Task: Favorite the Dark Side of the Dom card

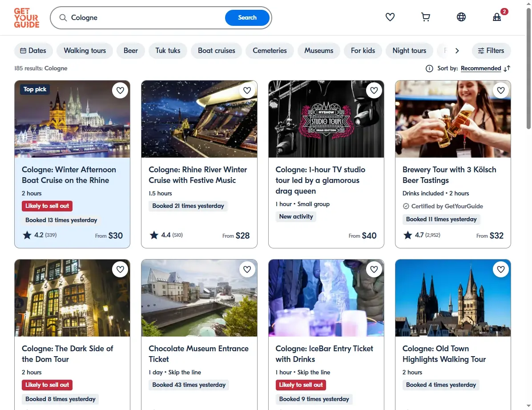Action: point(120,269)
